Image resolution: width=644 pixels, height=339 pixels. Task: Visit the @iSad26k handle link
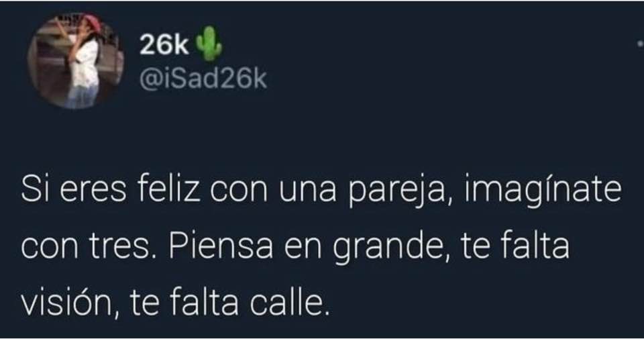coord(203,78)
